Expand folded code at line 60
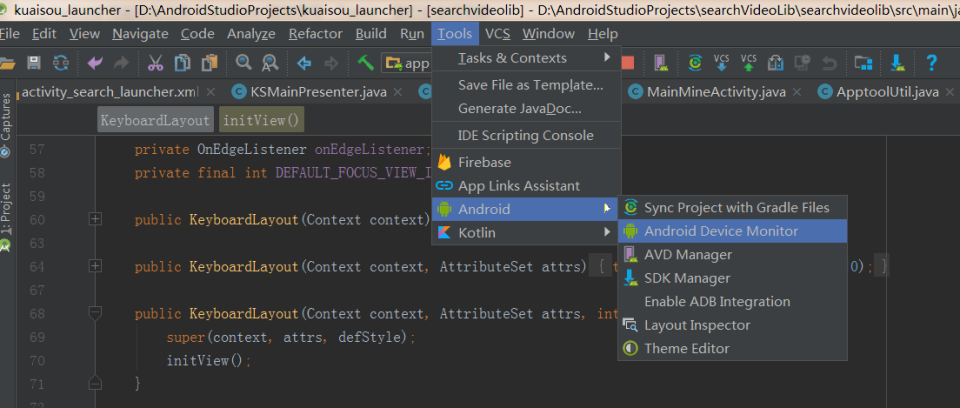The height and width of the screenshot is (408, 960). pyautogui.click(x=95, y=219)
